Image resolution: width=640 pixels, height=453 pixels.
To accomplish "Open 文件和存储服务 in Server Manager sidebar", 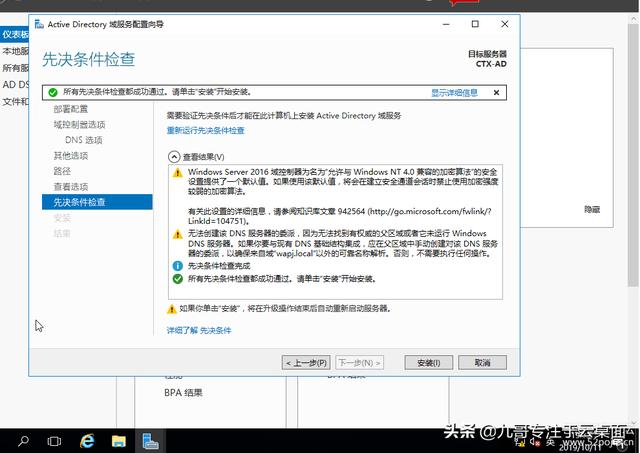I will pyautogui.click(x=15, y=101).
